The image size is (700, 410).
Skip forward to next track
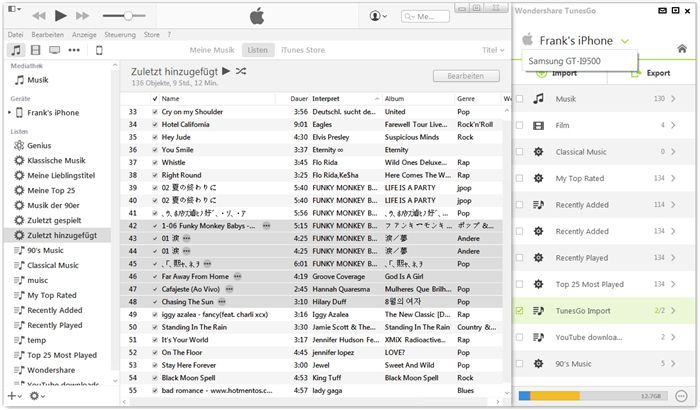click(x=82, y=16)
